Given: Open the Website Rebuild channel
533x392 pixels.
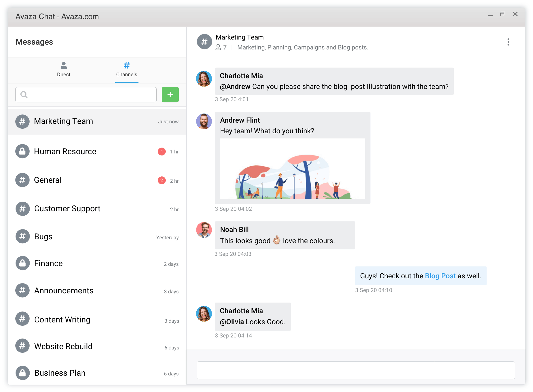Looking at the screenshot, I should (63, 346).
